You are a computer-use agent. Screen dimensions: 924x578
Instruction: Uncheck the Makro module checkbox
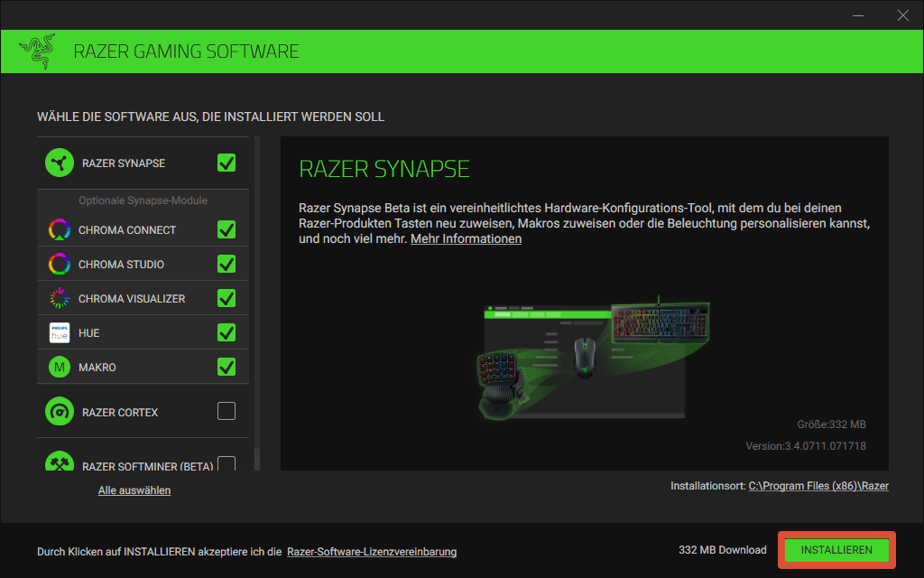click(x=226, y=367)
